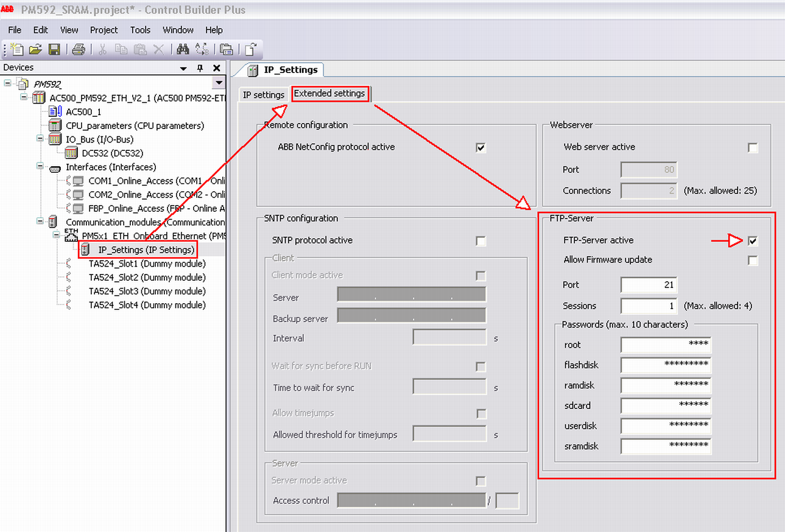The width and height of the screenshot is (785, 532).
Task: Click the Print toolbar icon
Action: pos(78,49)
